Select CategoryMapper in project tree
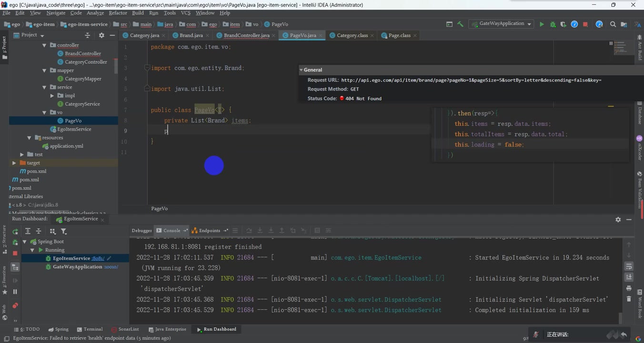 coord(83,79)
